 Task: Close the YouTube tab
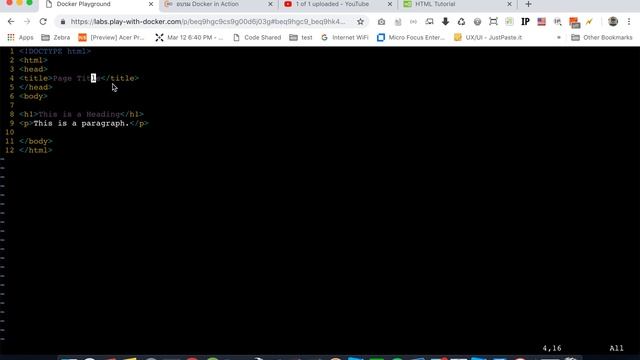389,4
